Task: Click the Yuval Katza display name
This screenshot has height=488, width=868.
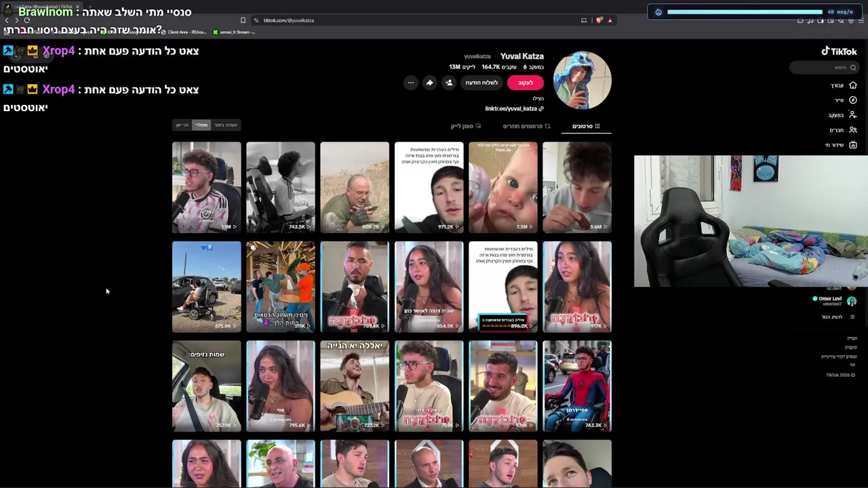Action: 522,56
